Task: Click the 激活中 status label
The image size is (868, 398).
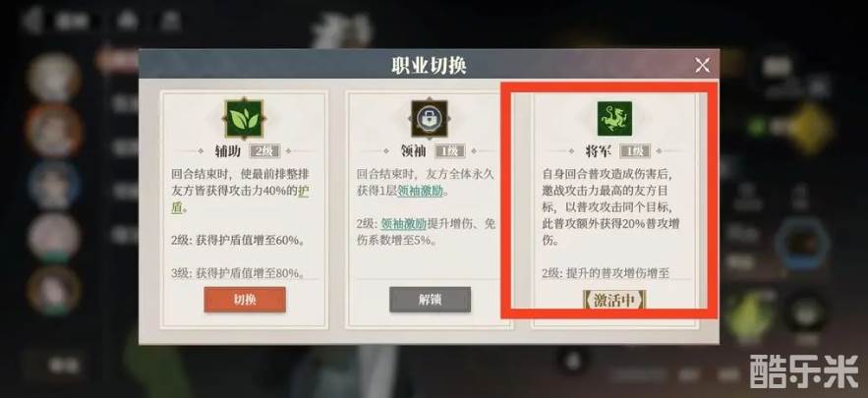Action: click(614, 301)
